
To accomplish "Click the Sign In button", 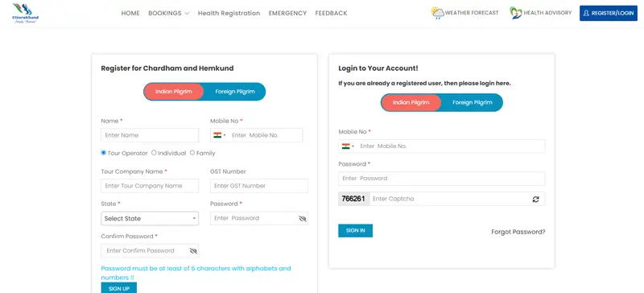I will point(355,230).
